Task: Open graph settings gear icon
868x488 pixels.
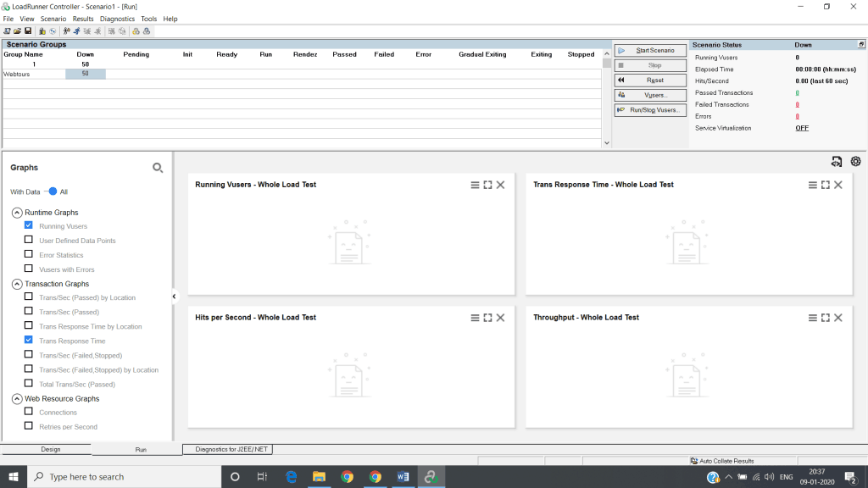Action: [855, 162]
